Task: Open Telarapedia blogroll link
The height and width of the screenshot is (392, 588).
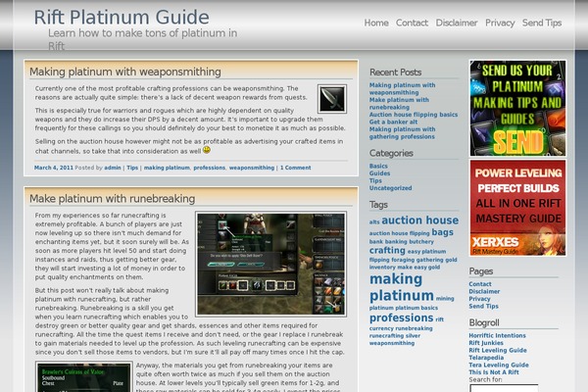Action: pos(486,358)
